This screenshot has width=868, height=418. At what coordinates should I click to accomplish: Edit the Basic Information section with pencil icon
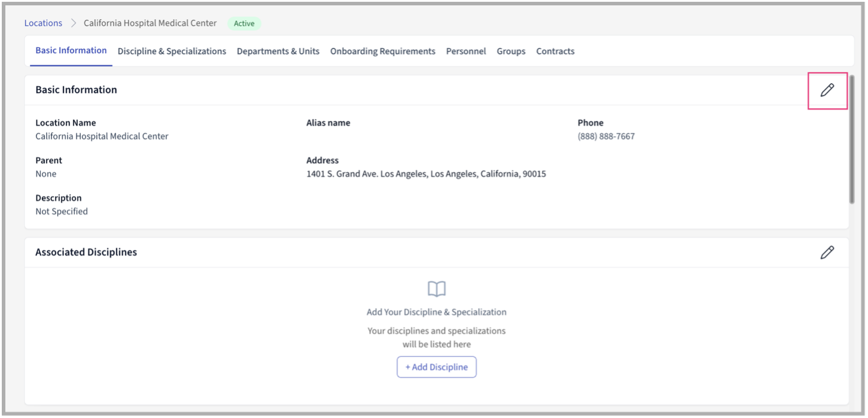[827, 90]
